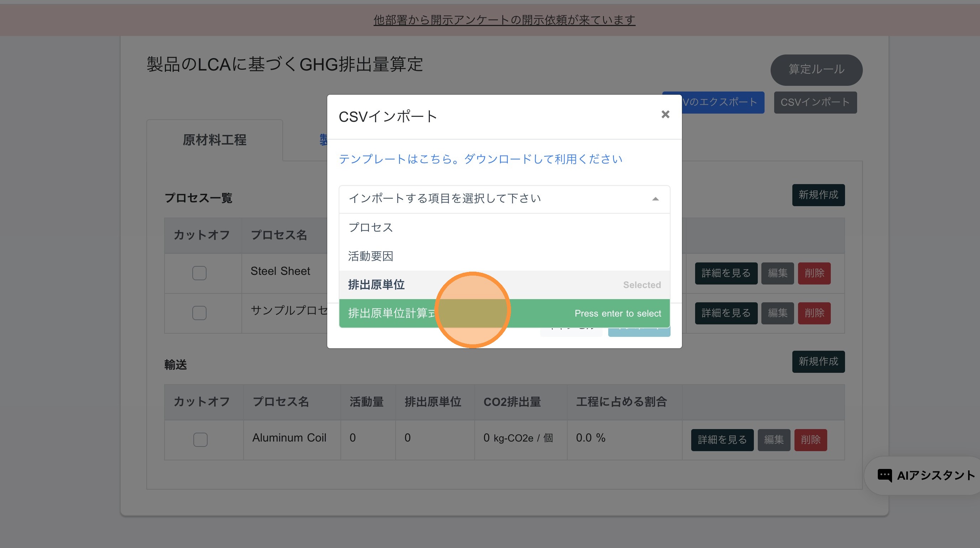
Task: View details for Aluminum Coil row
Action: point(722,440)
